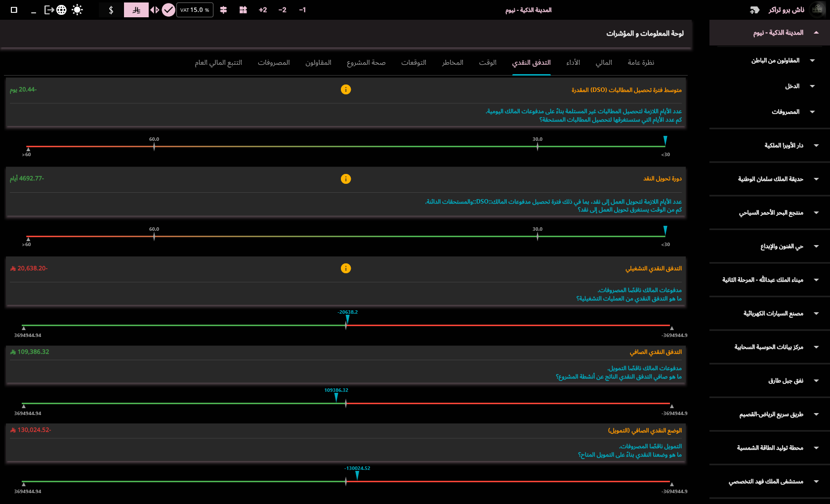
Task: Click the 109,386.32 net cash flow value
Action: [30, 352]
